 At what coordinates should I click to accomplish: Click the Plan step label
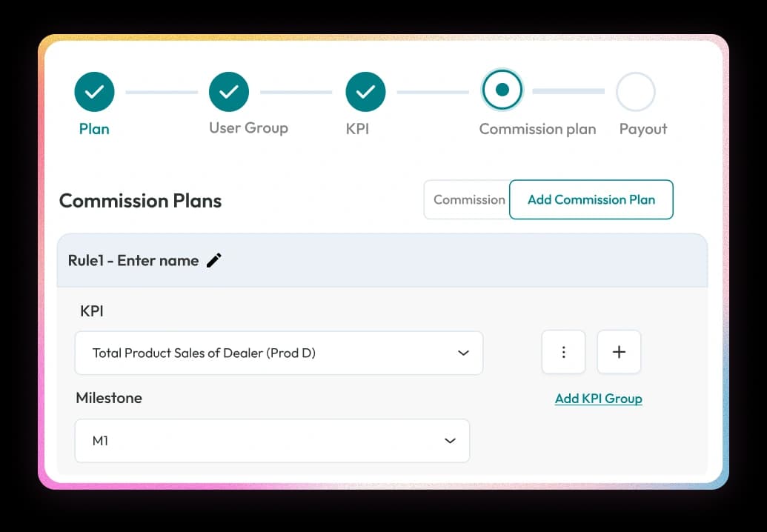click(94, 128)
